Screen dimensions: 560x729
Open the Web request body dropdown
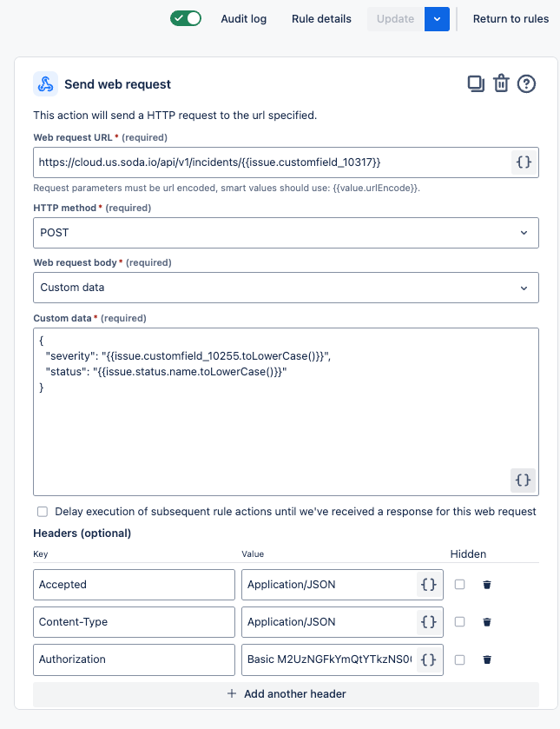coord(286,288)
